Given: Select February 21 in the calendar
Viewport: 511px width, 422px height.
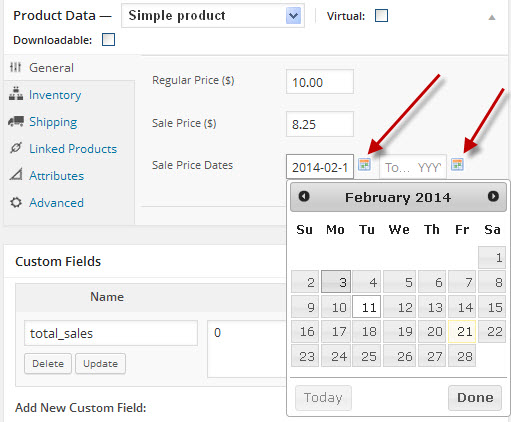Looking at the screenshot, I should point(462,331).
